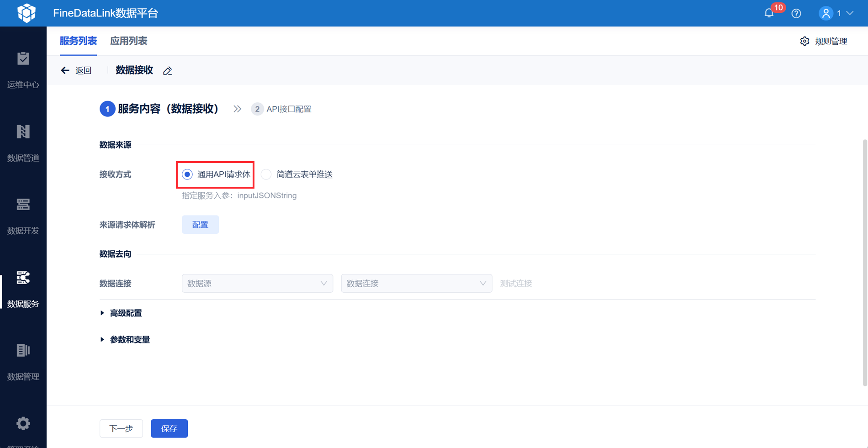
Task: Click the pencil icon to rename 数据接收
Action: (x=168, y=71)
